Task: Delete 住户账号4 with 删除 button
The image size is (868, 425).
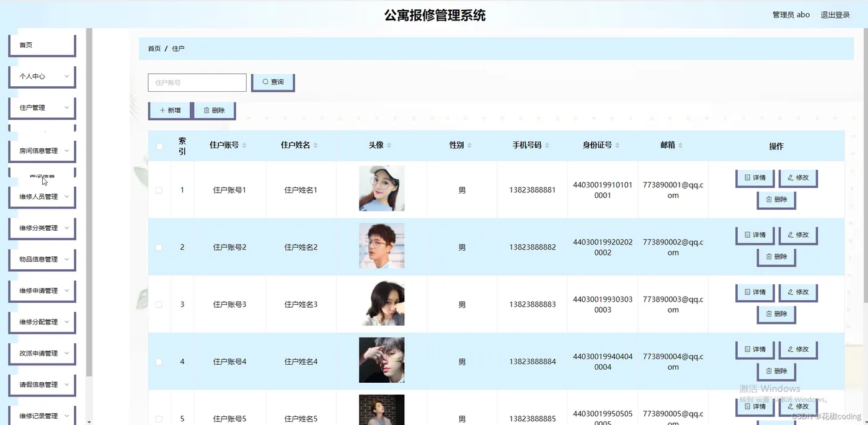Action: point(776,371)
